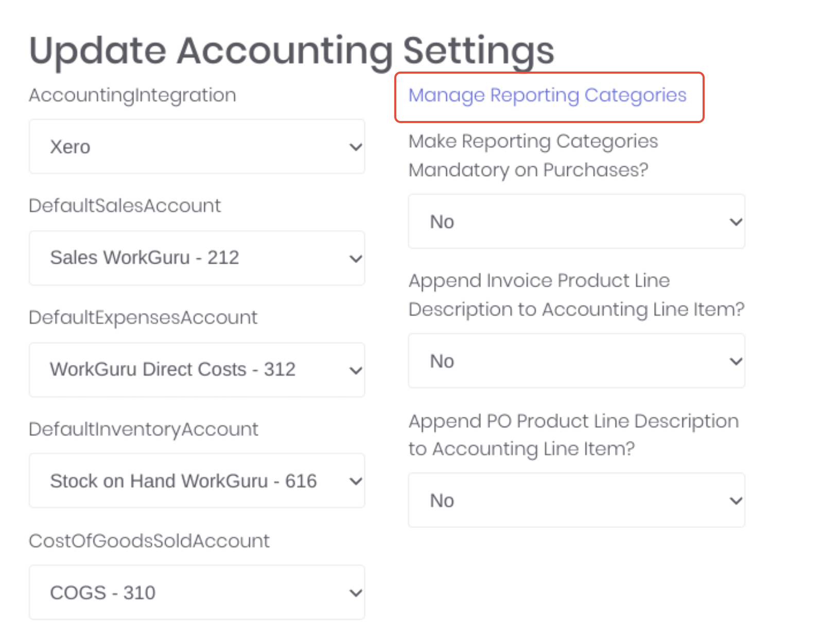Viewport: 840px width, 628px height.
Task: Click the Update Accounting Settings heading
Action: (291, 50)
